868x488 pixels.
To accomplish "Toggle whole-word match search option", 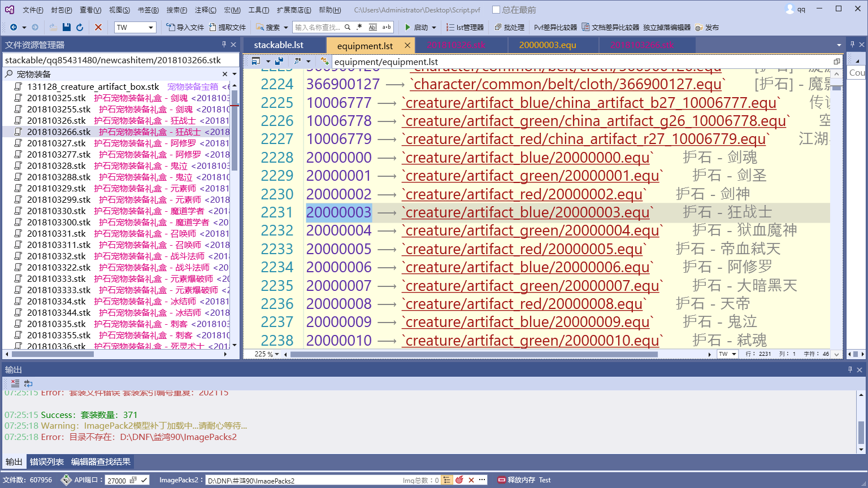I will [x=372, y=27].
